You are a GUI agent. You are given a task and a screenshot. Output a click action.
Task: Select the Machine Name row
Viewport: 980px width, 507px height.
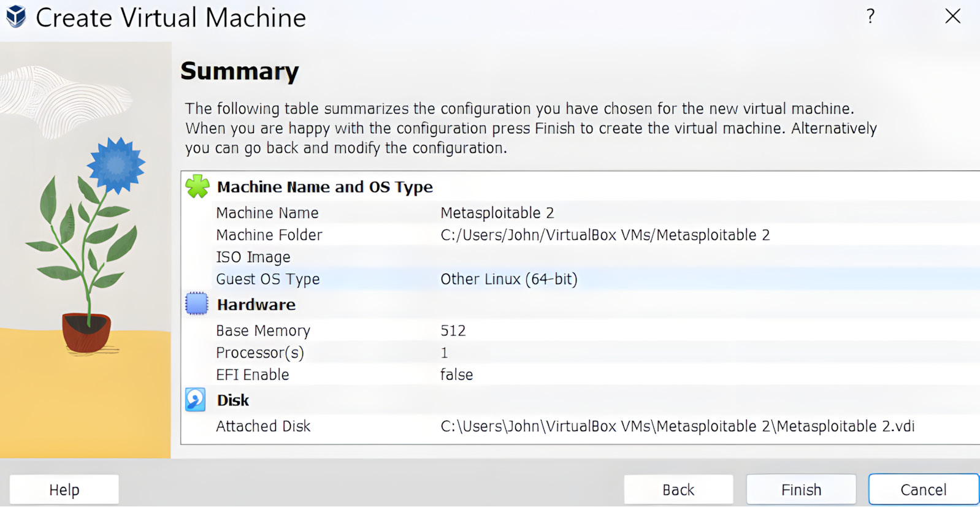pos(267,213)
